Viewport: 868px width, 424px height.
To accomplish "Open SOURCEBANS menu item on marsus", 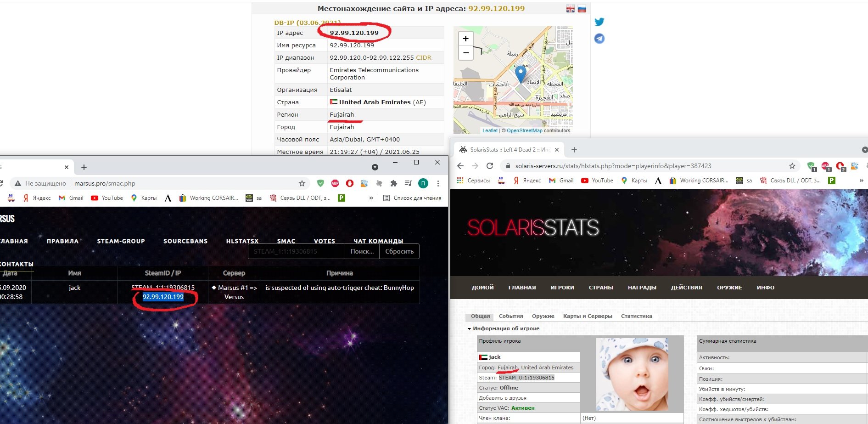I will point(185,241).
